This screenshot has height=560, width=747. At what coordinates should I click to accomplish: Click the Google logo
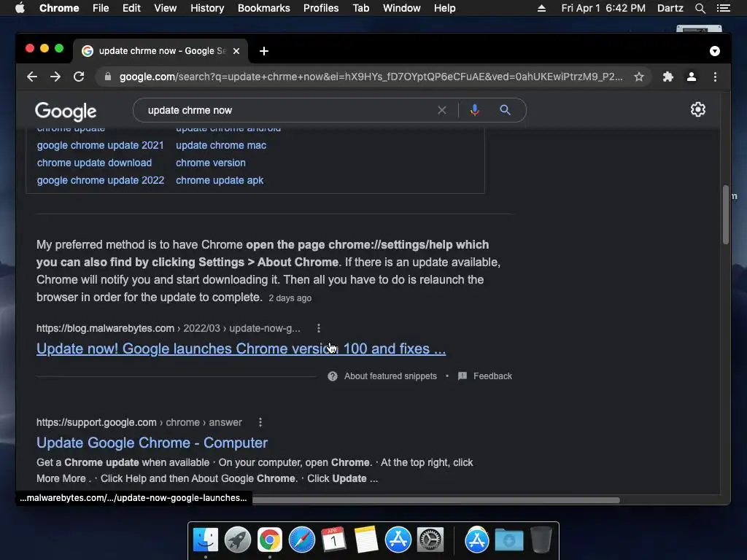point(66,112)
